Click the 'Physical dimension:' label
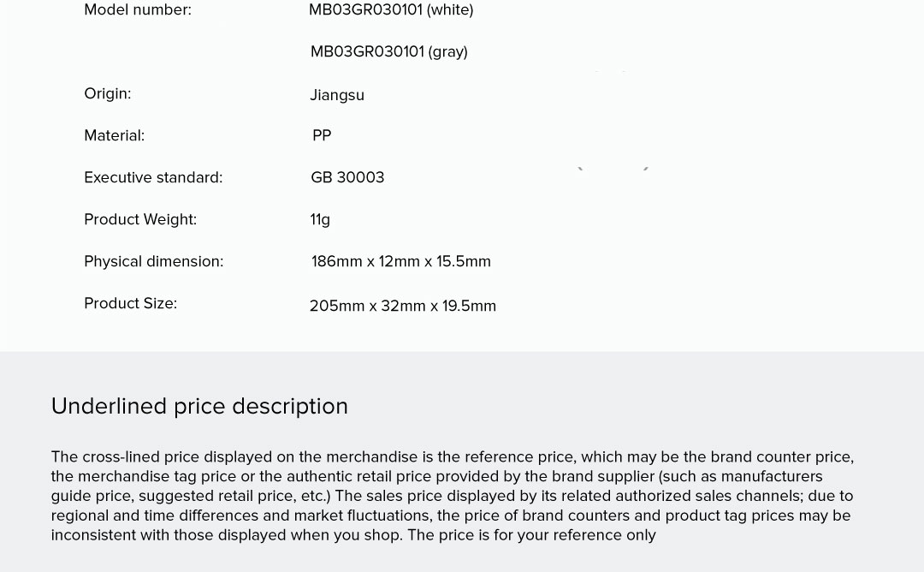The width and height of the screenshot is (924, 572). coord(154,262)
